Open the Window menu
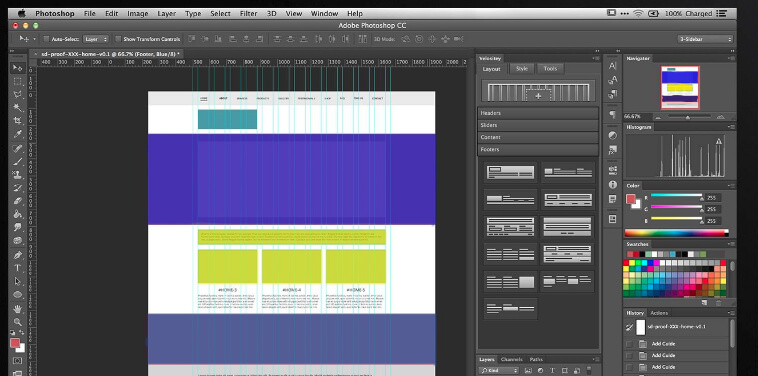This screenshot has width=758, height=376. pyautogui.click(x=324, y=14)
